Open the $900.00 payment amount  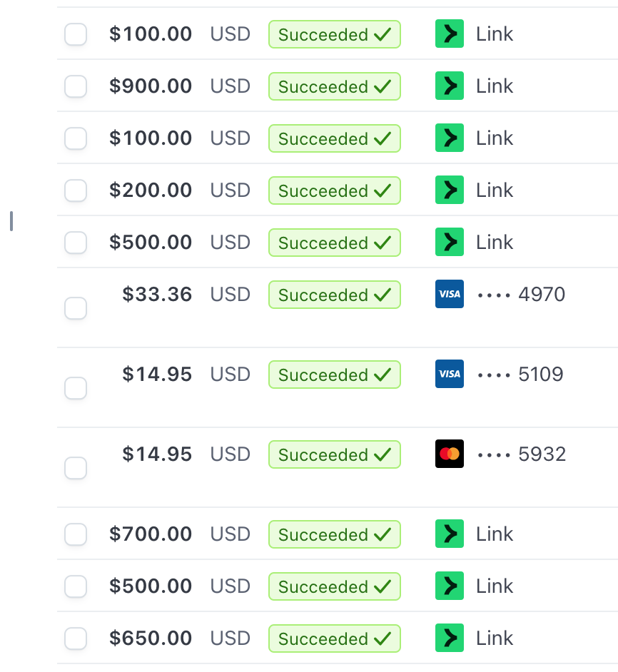(x=151, y=86)
